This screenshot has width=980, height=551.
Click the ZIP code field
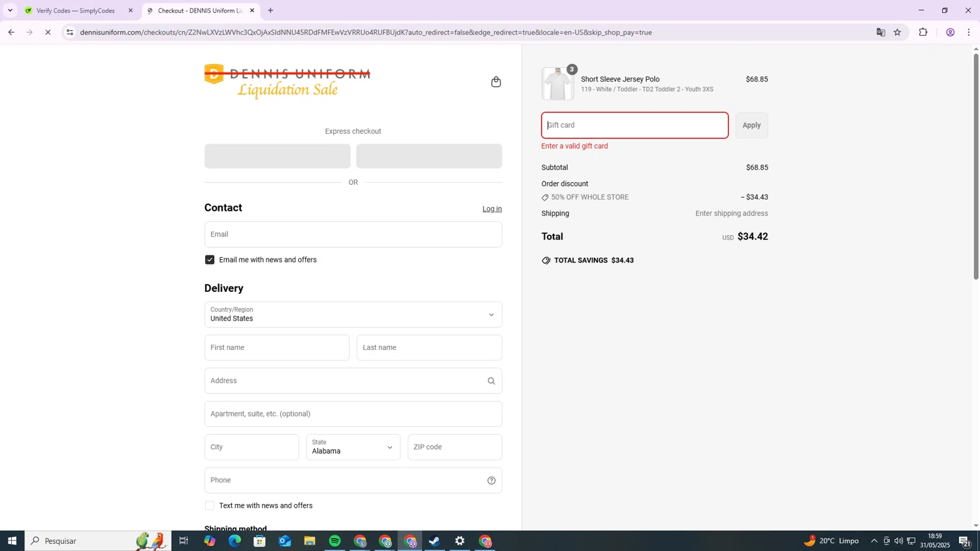pyautogui.click(x=455, y=447)
